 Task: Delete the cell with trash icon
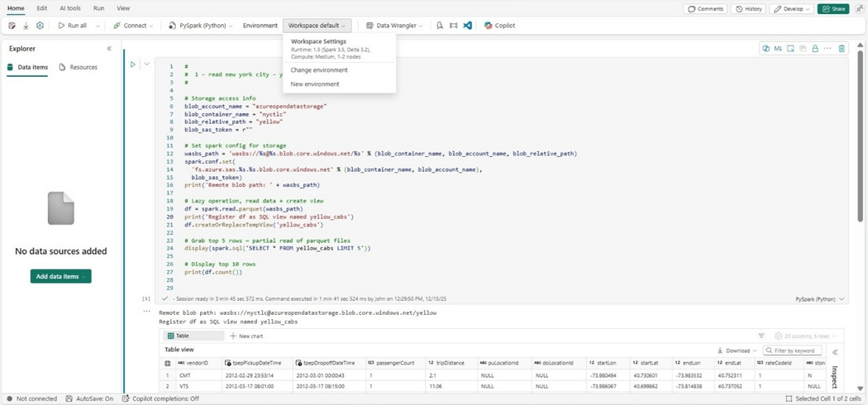click(x=842, y=49)
